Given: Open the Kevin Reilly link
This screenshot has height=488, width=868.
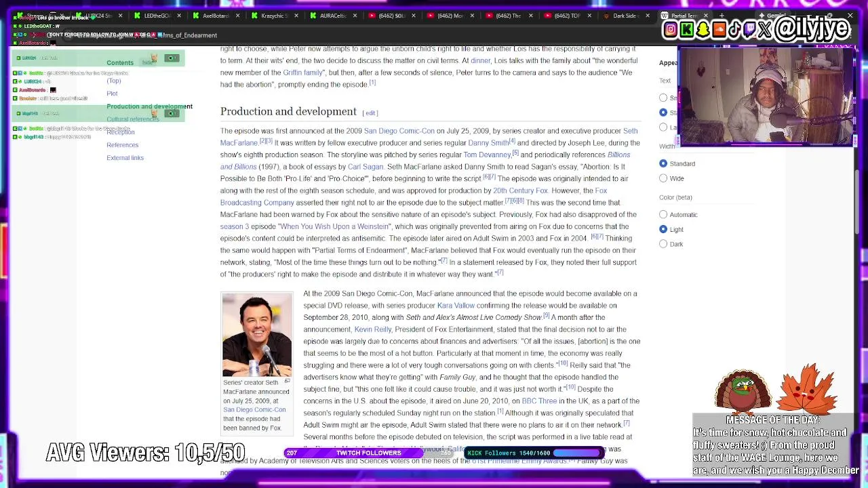Looking at the screenshot, I should point(372,329).
